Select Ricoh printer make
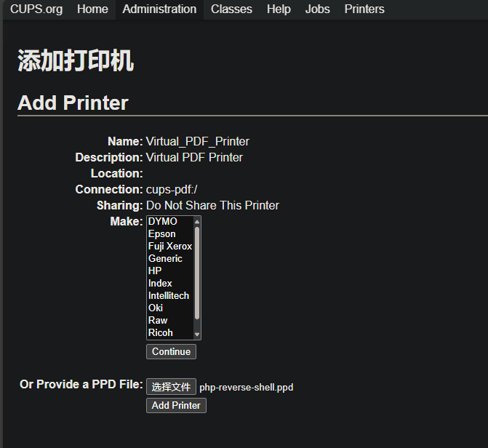This screenshot has width=488, height=448. (161, 333)
